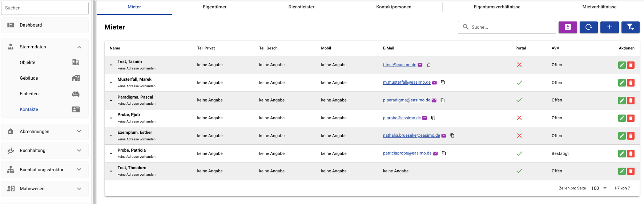Expand the Abrechnungen sidebar section
This screenshot has height=204, width=644.
[79, 132]
